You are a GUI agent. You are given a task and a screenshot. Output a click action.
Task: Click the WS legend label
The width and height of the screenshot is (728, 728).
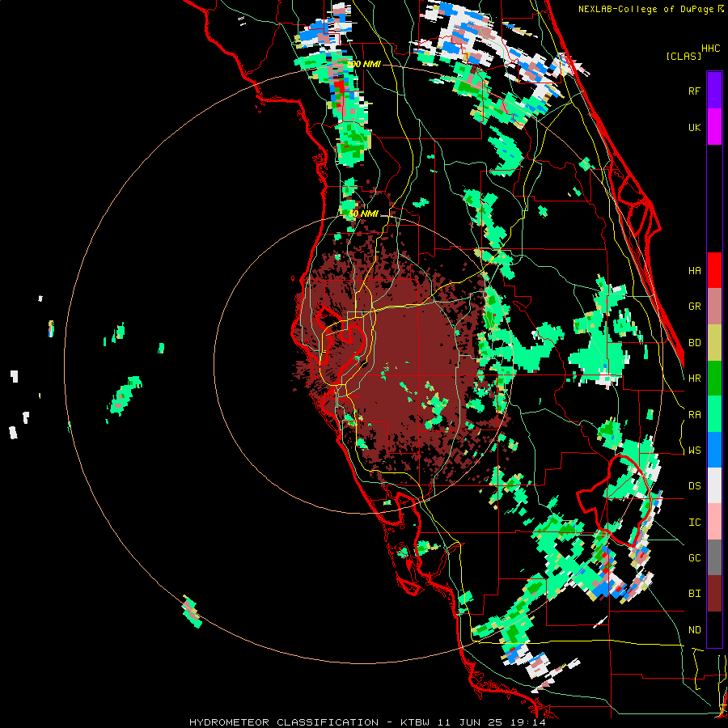pyautogui.click(x=694, y=451)
